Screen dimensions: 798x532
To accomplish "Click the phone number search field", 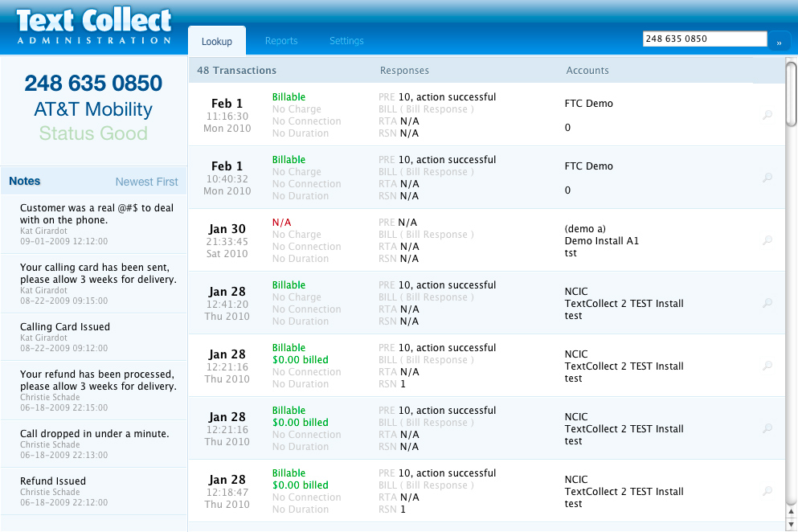I will (705, 39).
